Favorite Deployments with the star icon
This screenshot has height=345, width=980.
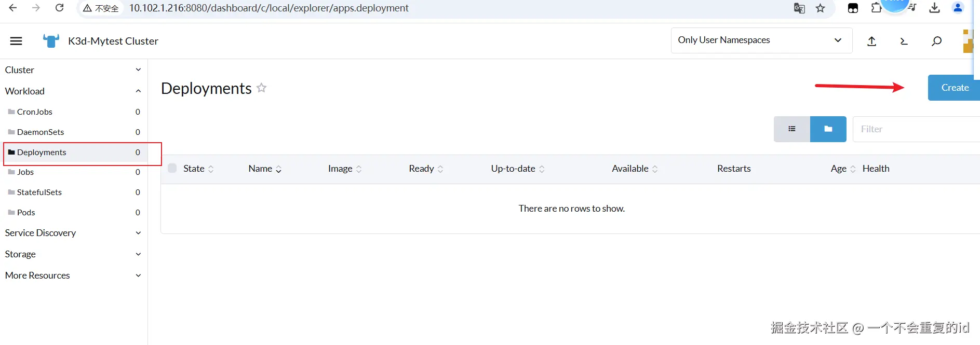(262, 88)
